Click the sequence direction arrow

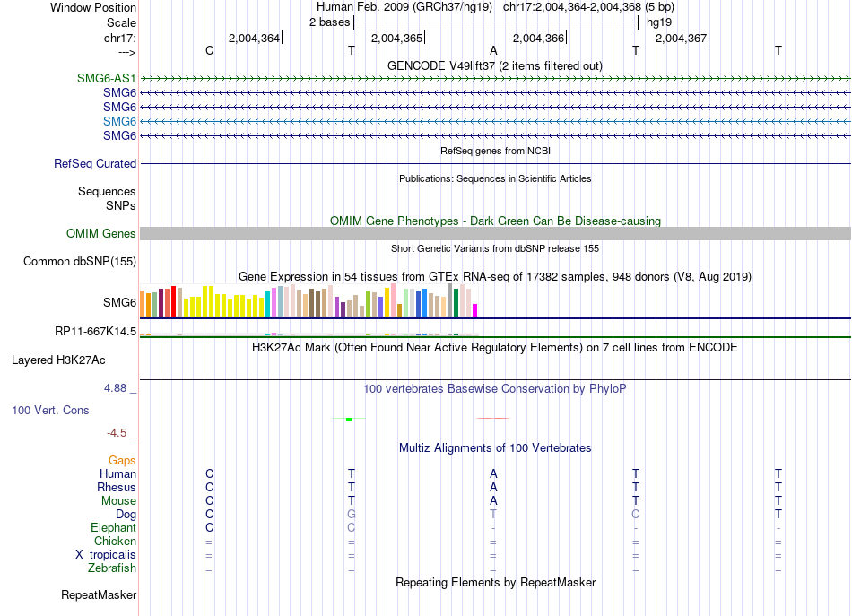tap(127, 52)
